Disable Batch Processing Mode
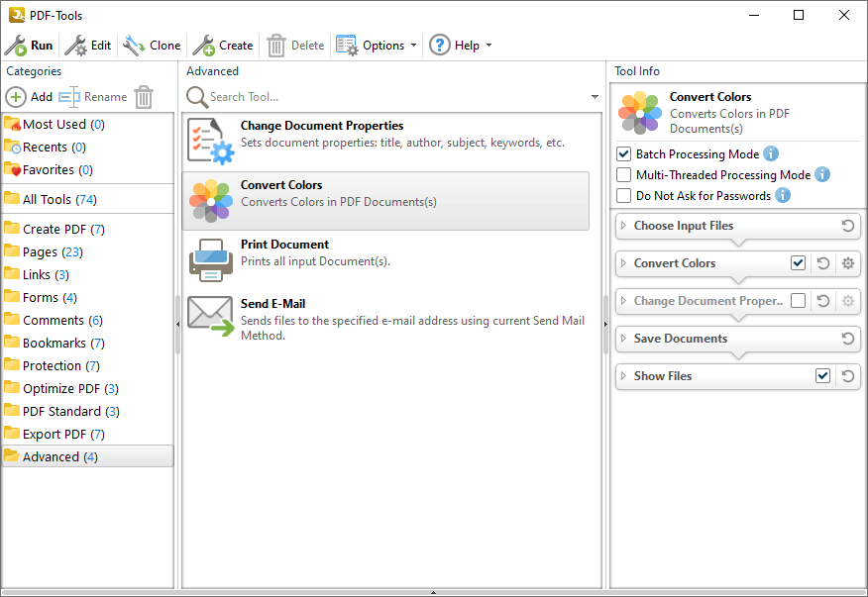 (624, 154)
